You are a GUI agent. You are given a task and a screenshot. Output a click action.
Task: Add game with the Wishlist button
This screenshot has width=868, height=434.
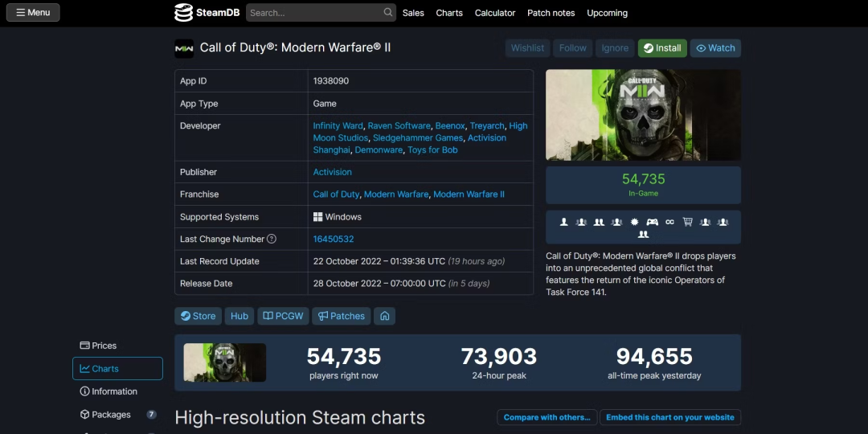click(527, 48)
